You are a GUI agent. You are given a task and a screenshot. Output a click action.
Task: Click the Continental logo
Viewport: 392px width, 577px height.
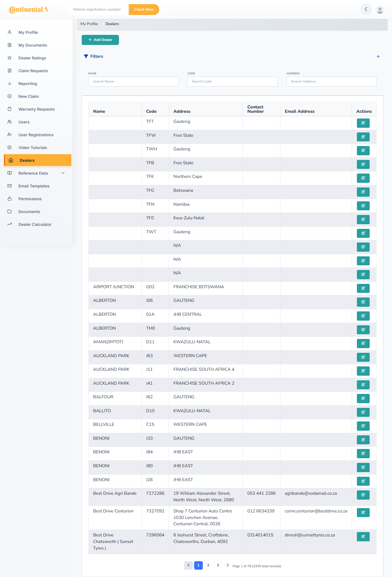(29, 10)
